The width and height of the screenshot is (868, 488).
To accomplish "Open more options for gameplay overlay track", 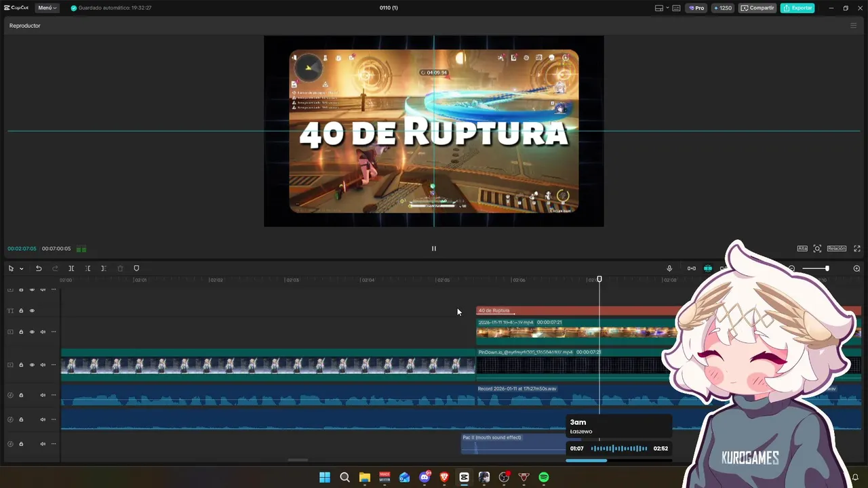I will (x=54, y=332).
